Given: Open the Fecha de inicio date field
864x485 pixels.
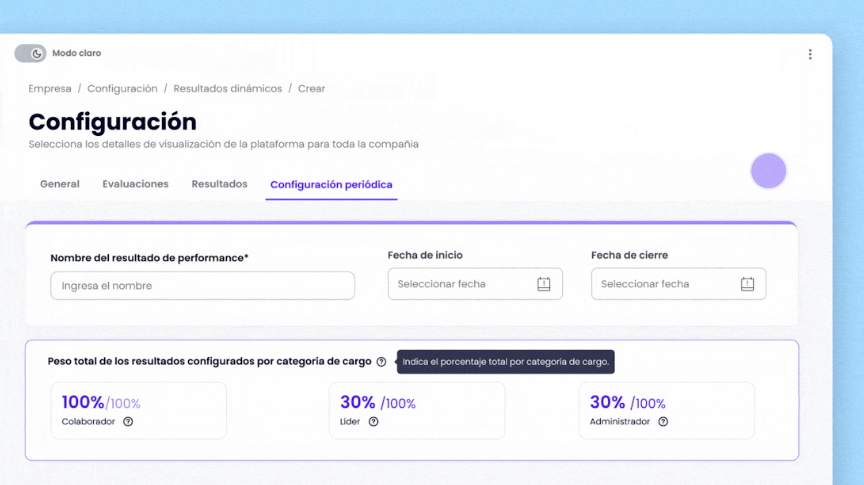Looking at the screenshot, I should click(475, 284).
